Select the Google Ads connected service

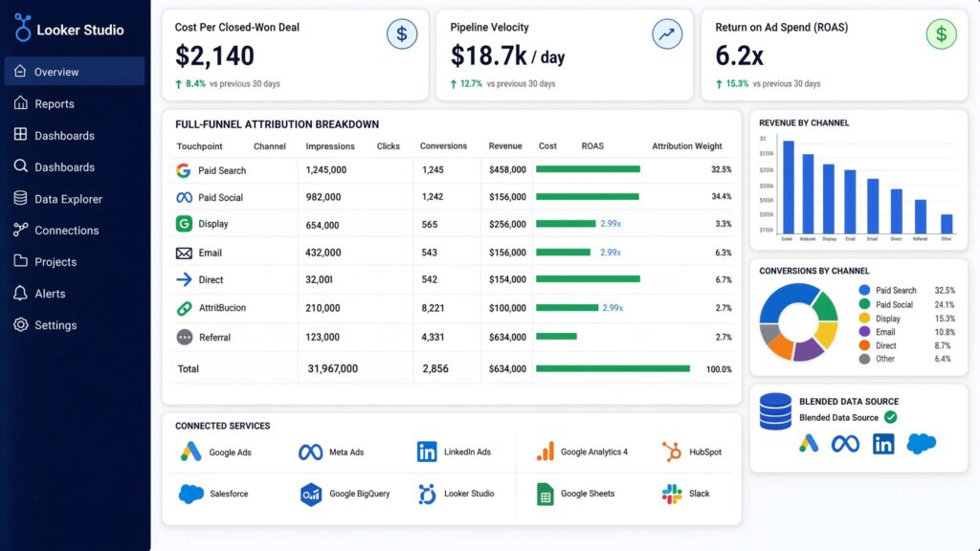pyautogui.click(x=216, y=452)
